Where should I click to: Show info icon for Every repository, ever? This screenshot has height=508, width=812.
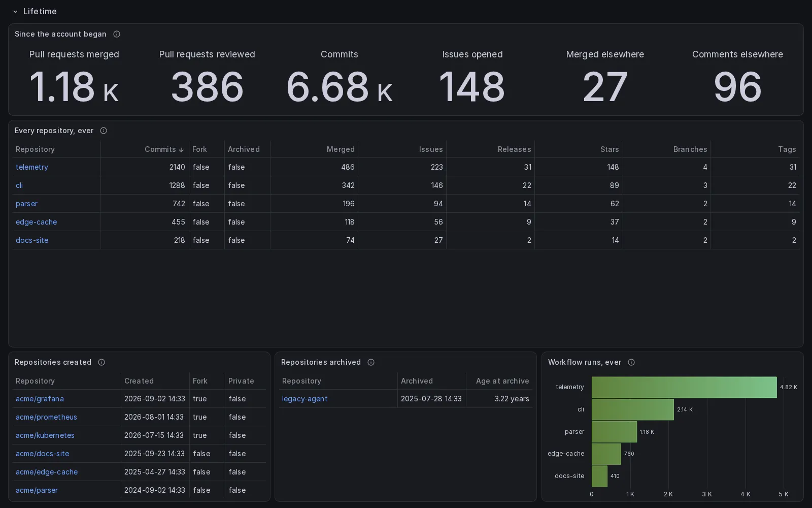(104, 131)
